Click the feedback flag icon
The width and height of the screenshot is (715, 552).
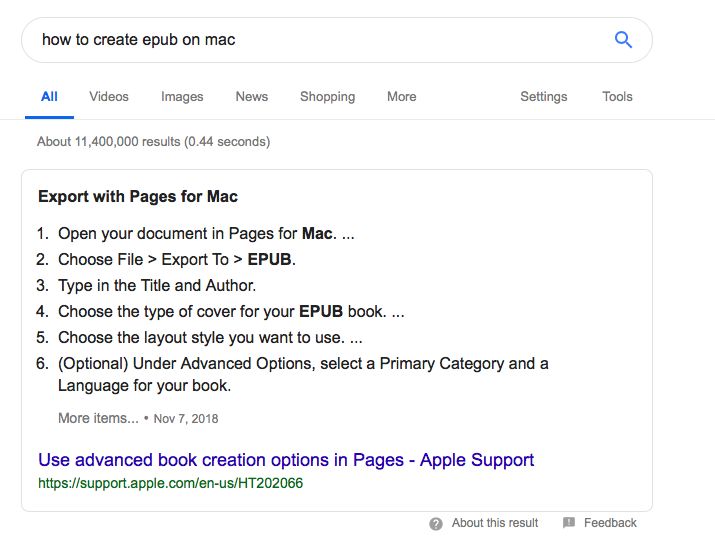coord(569,523)
